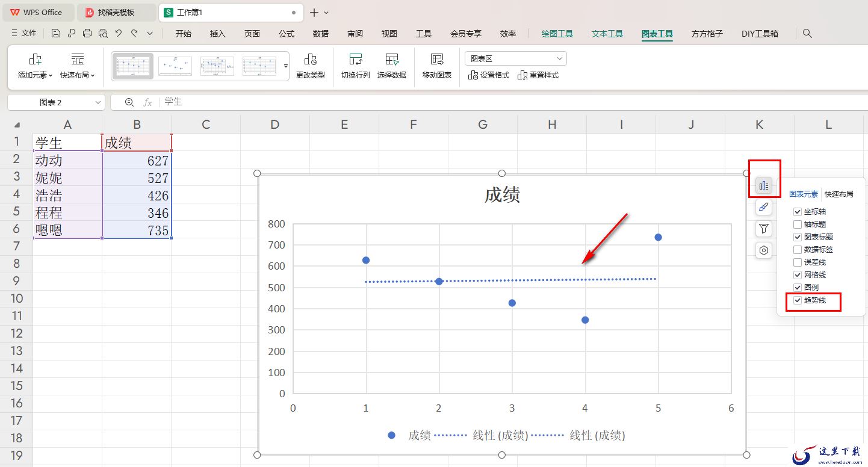Click 选择数据 to pick chart data
Screen dimensions: 868x467
[392, 66]
